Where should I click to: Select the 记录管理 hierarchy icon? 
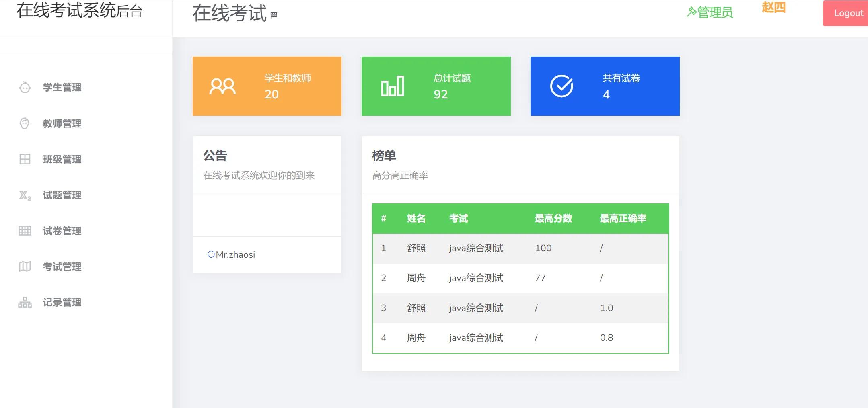point(25,302)
